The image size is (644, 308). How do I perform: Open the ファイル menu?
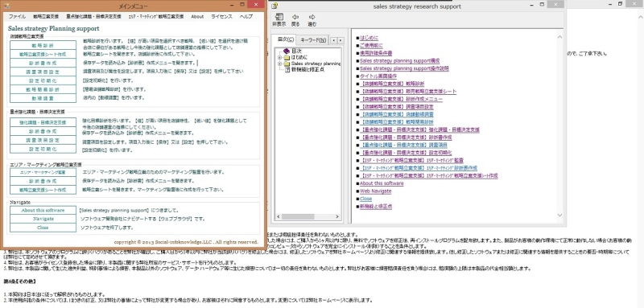tap(17, 17)
